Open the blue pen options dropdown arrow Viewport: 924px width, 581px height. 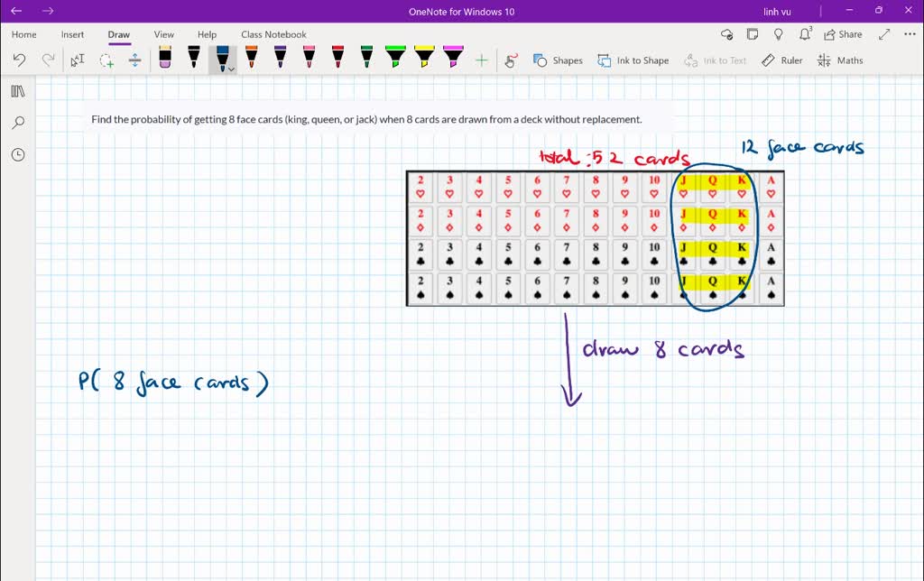[x=232, y=69]
